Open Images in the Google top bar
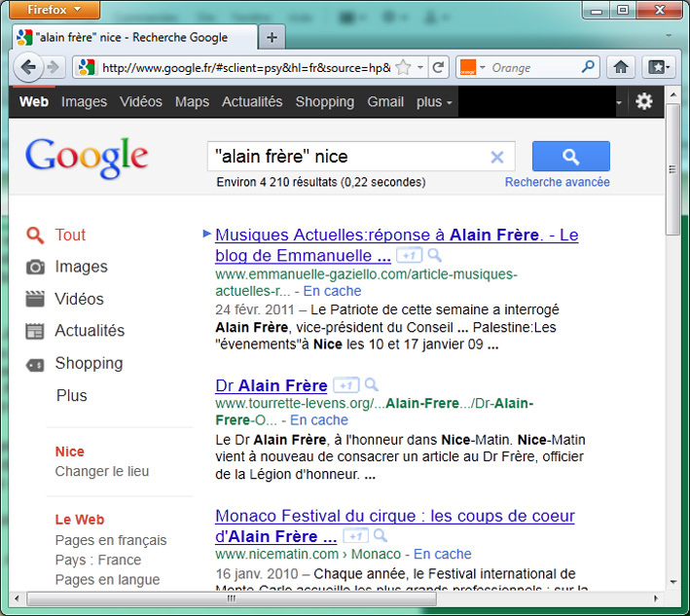 coord(84,101)
